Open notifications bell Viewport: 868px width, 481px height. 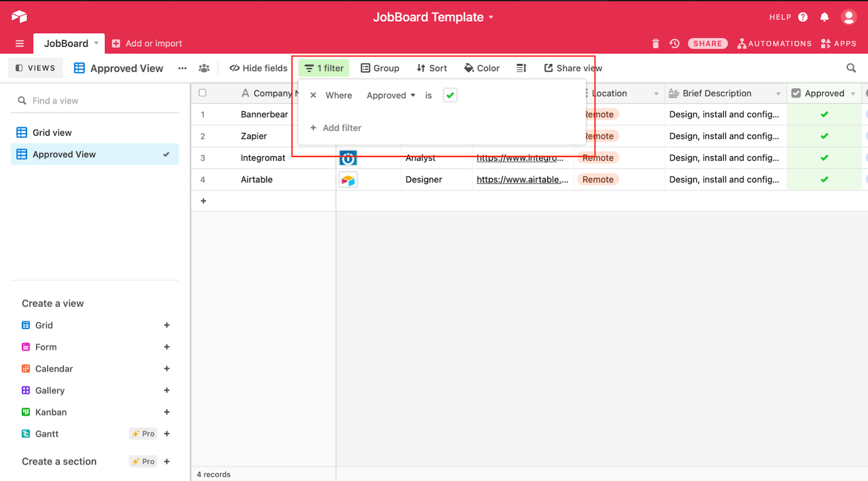[x=825, y=17]
